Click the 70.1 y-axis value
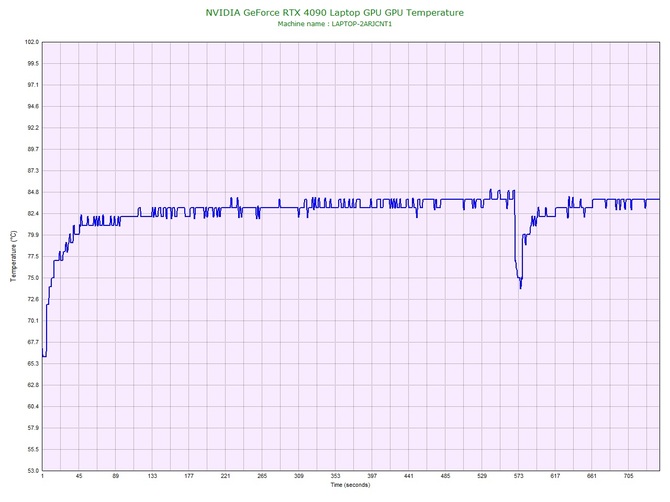This screenshot has height=502, width=670. pos(33,320)
